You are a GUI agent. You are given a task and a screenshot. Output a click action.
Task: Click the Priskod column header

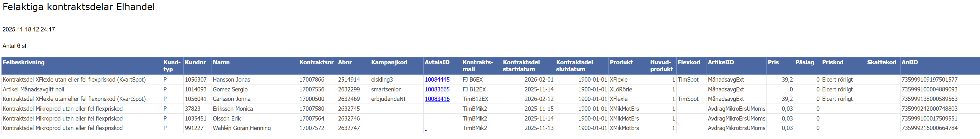click(832, 63)
